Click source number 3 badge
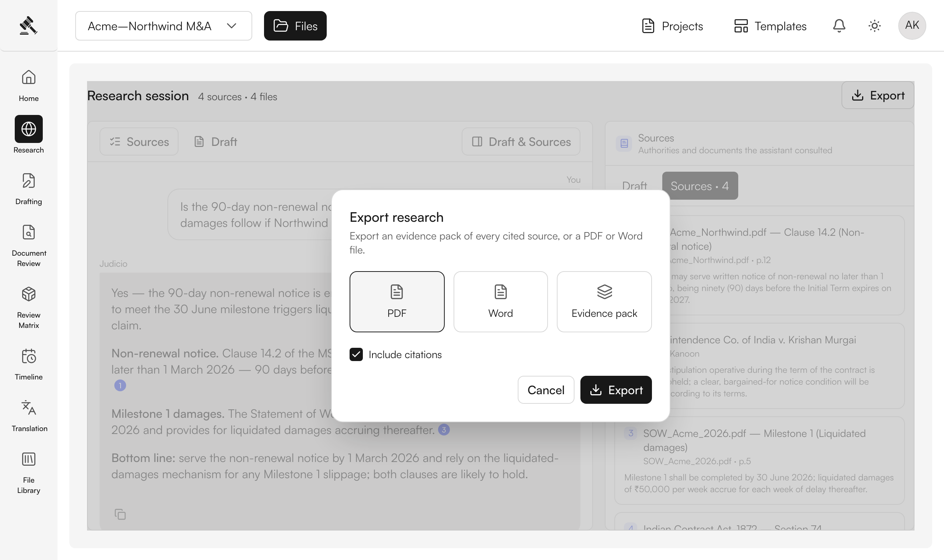 click(x=631, y=433)
